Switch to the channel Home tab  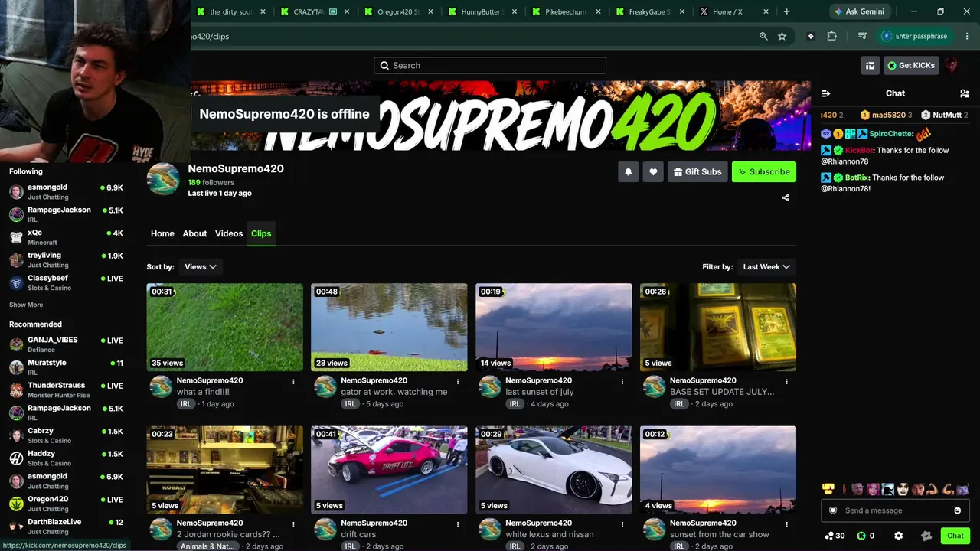tap(162, 233)
